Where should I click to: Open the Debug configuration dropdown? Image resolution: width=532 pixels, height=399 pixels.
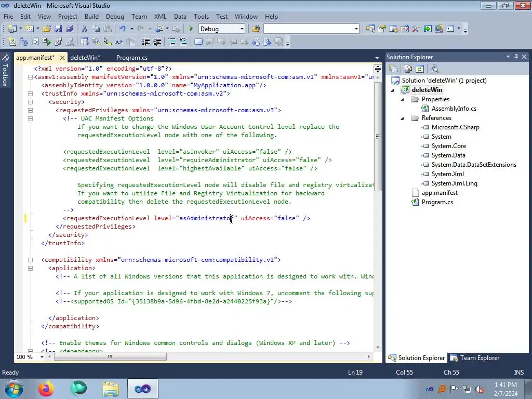[242, 29]
